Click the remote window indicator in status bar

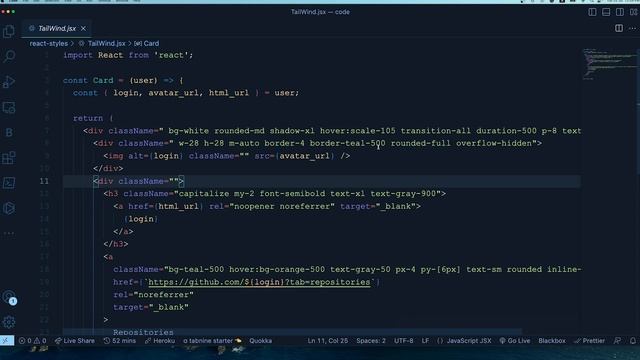(7, 340)
